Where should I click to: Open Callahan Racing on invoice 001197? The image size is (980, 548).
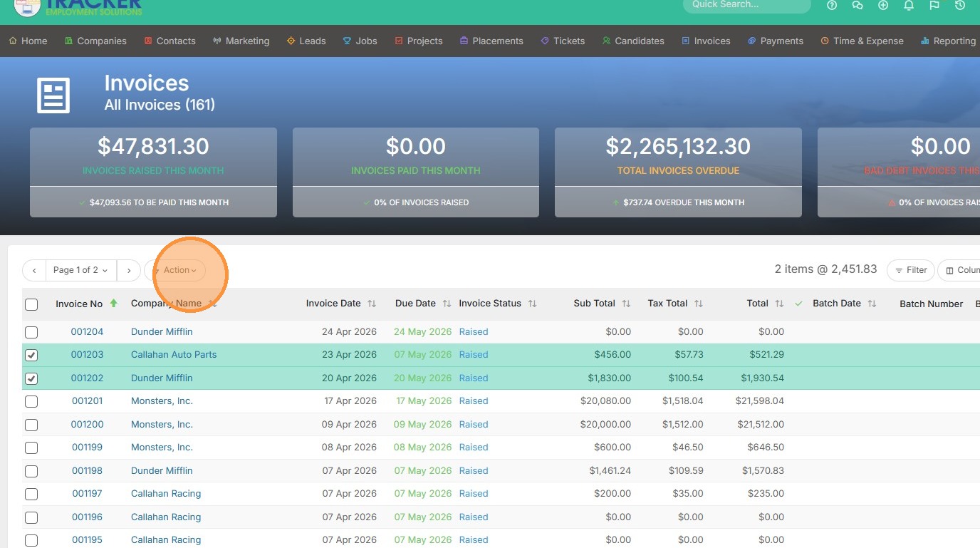point(166,493)
